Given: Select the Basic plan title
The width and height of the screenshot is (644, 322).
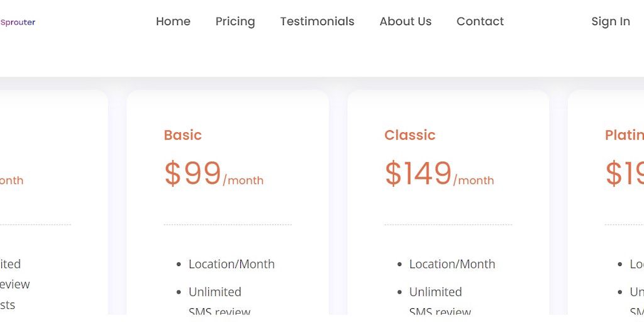Looking at the screenshot, I should [x=182, y=135].
